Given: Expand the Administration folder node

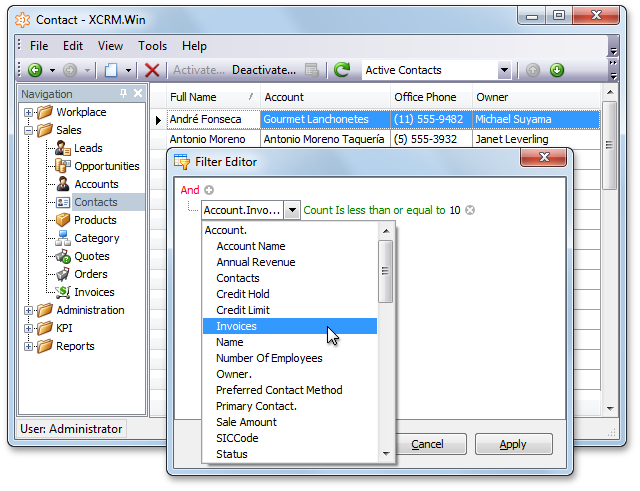Looking at the screenshot, I should coord(28,311).
